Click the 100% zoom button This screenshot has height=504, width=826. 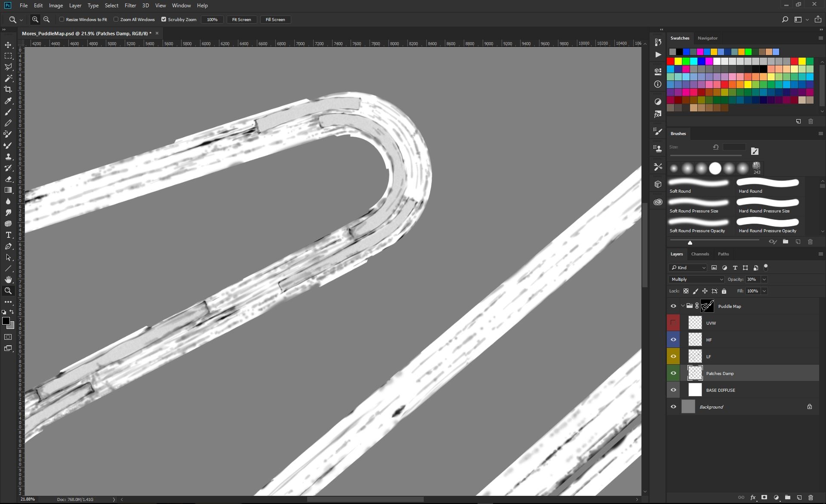[x=212, y=19]
